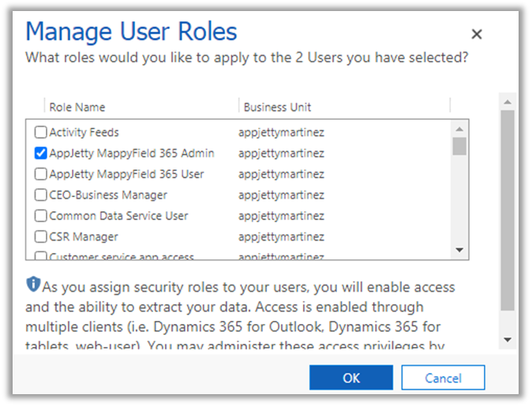Click the role list scroll down arrow
The image size is (532, 406).
(459, 250)
